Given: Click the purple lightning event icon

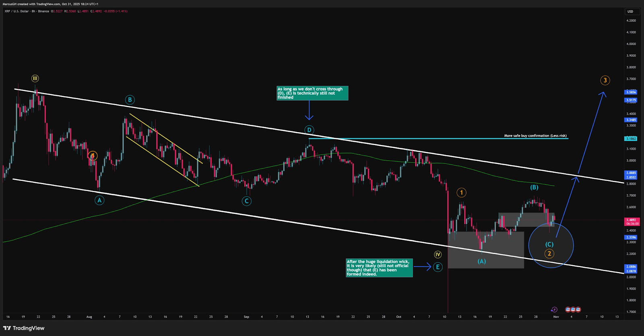Looking at the screenshot, I should tap(554, 309).
